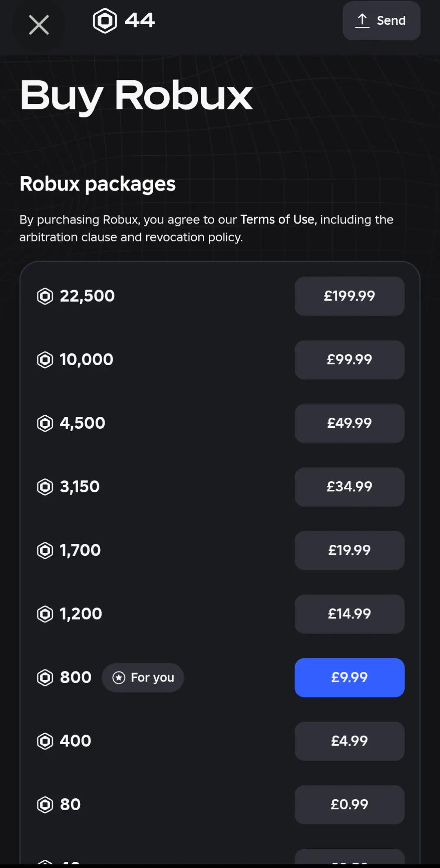Click the Robux icon next to 80
Viewport: 440px width, 868px height.
coord(45,804)
